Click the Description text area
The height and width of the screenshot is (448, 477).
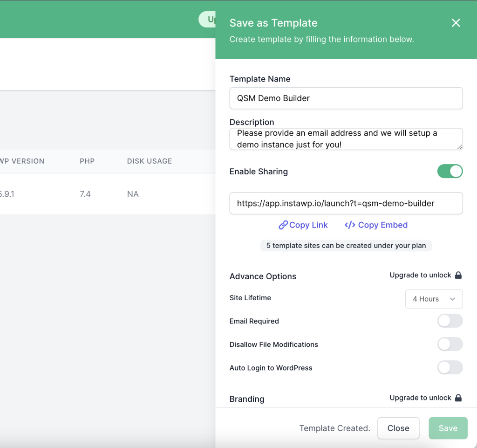(346, 139)
